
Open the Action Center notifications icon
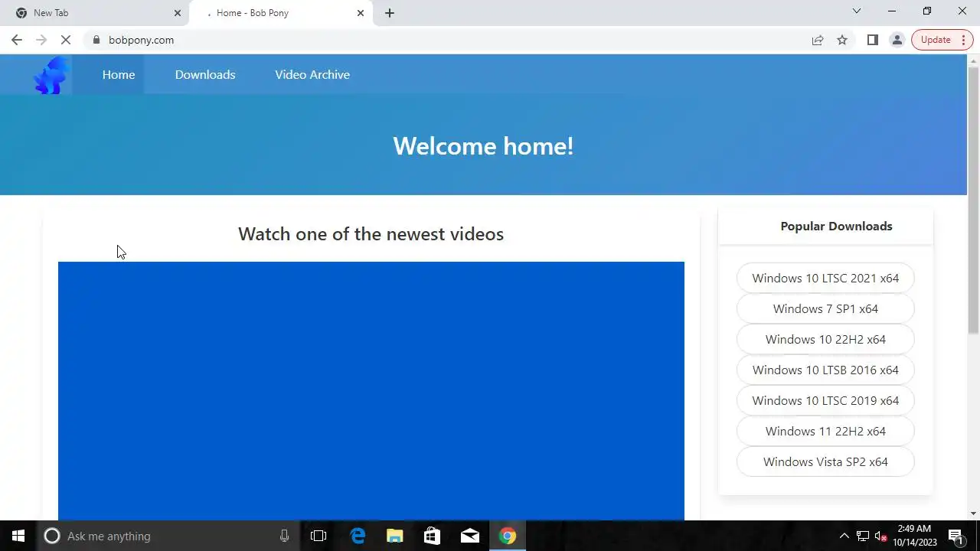(955, 536)
